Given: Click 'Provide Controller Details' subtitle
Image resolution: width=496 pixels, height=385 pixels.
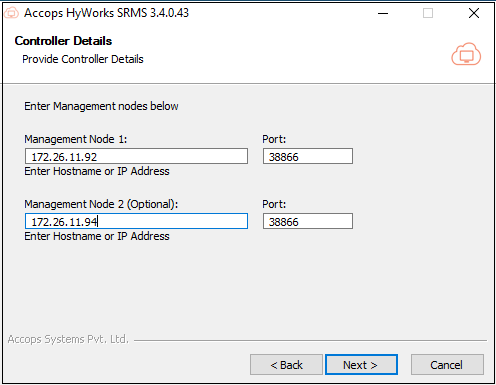Looking at the screenshot, I should pos(83,59).
